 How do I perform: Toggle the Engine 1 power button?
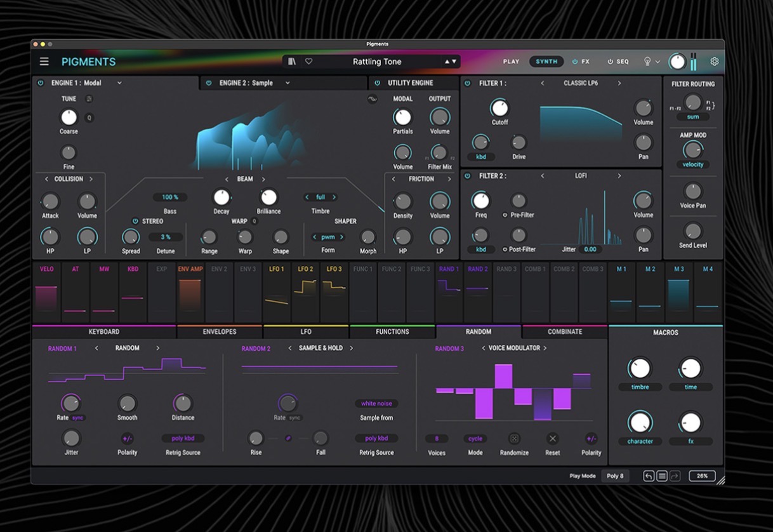41,83
